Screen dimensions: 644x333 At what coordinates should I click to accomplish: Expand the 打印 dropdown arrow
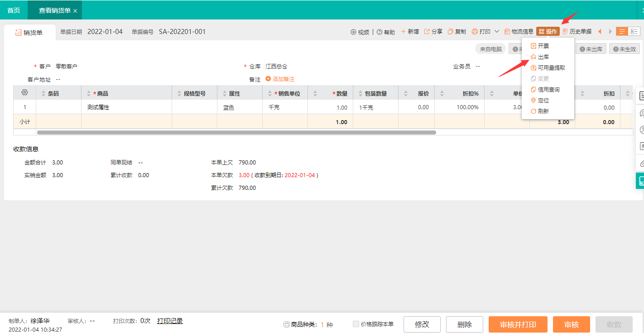point(497,32)
